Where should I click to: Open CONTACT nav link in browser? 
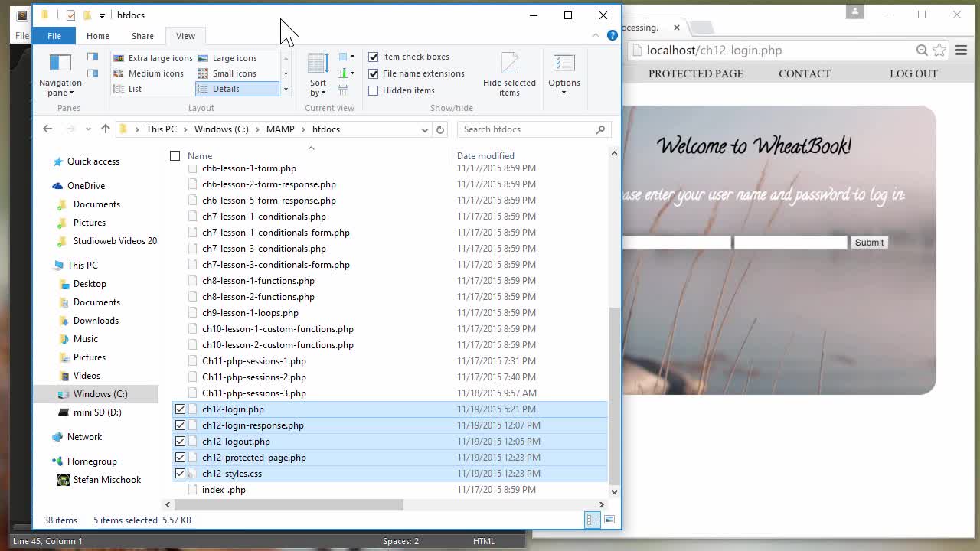pos(805,73)
